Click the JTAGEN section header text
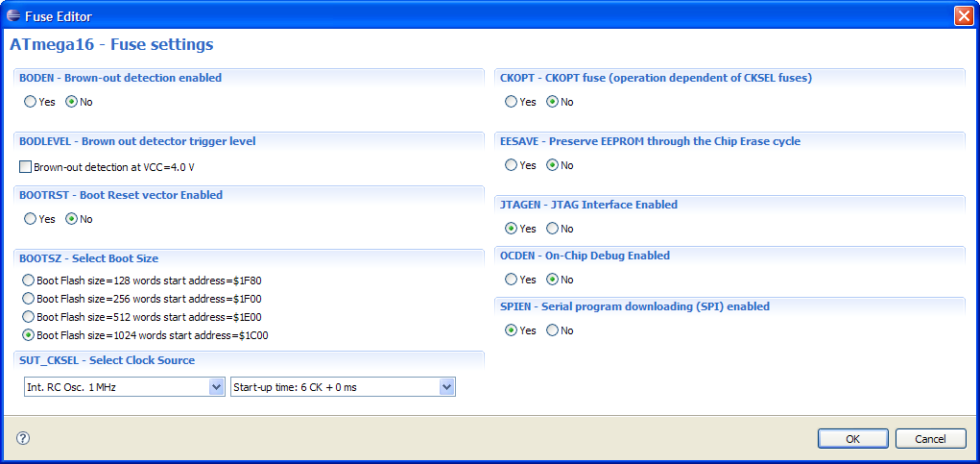 point(588,205)
